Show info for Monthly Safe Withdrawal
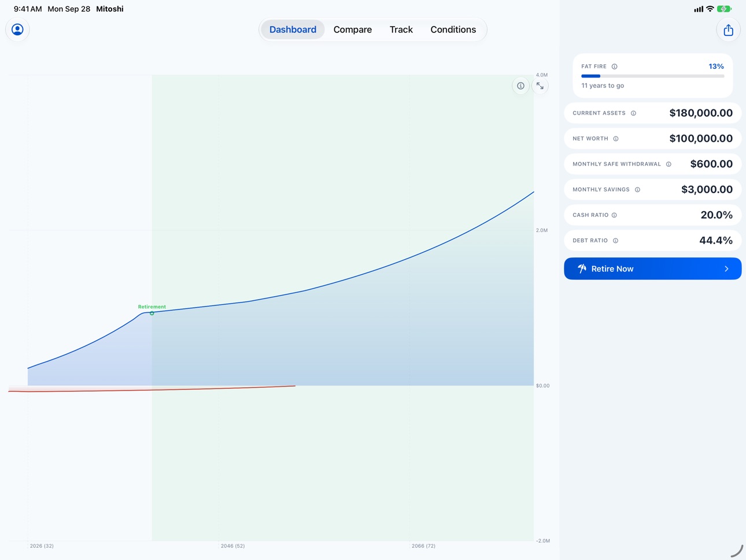 (669, 164)
